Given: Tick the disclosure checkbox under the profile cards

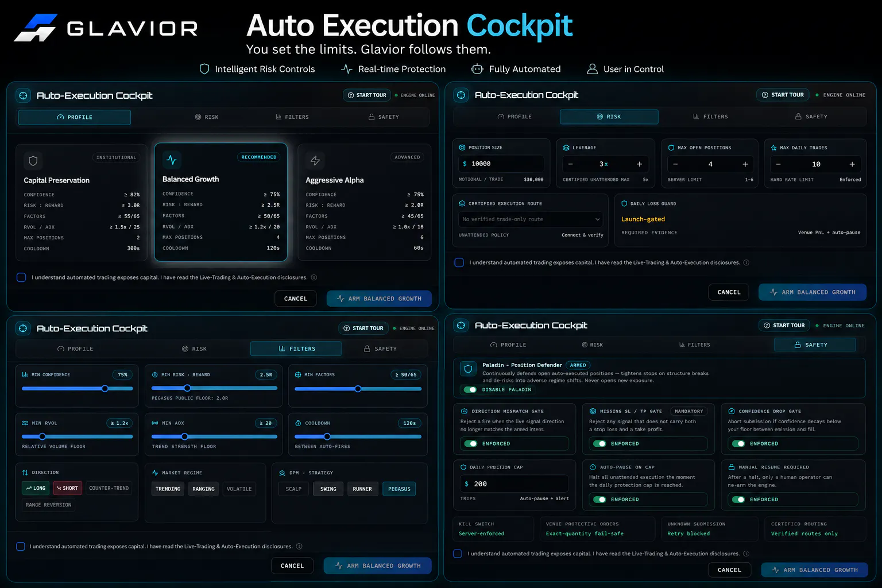Looking at the screenshot, I should tap(21, 277).
